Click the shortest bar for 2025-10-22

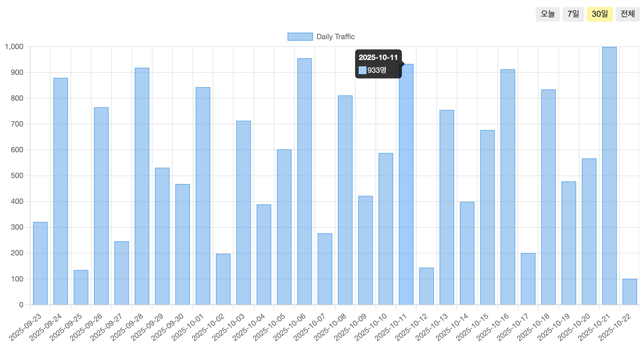(630, 292)
